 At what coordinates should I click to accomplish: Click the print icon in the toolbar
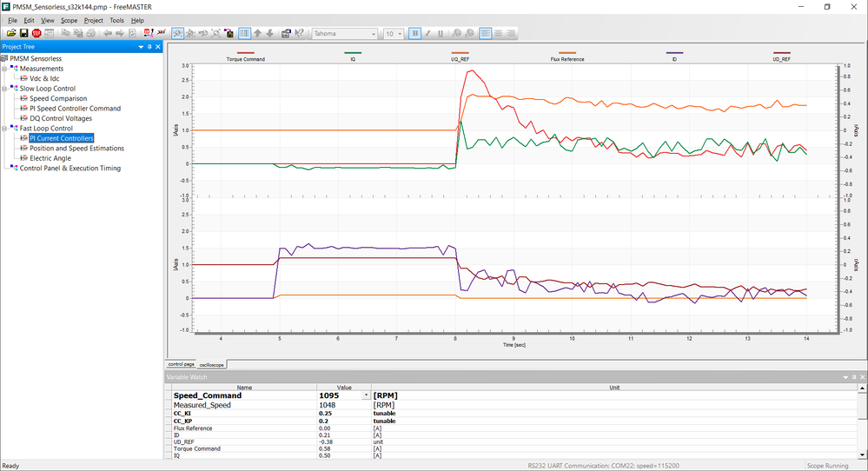(90, 33)
